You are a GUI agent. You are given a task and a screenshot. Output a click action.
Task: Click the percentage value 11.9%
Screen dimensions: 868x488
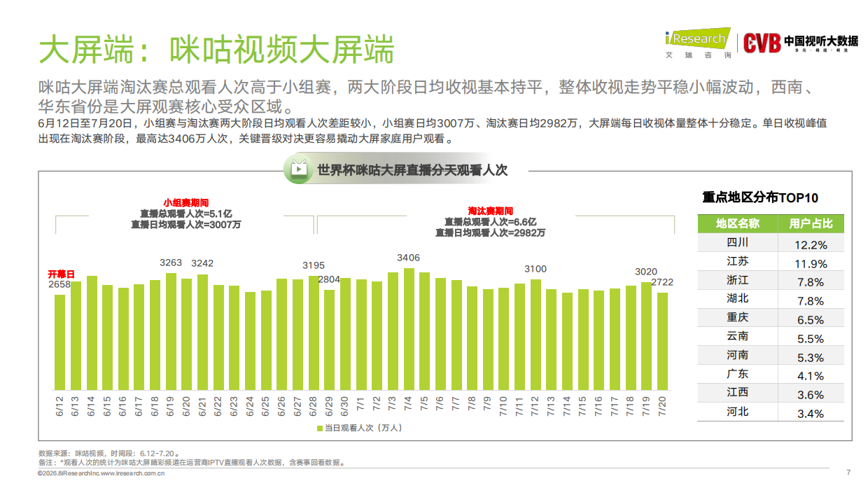pos(811,264)
